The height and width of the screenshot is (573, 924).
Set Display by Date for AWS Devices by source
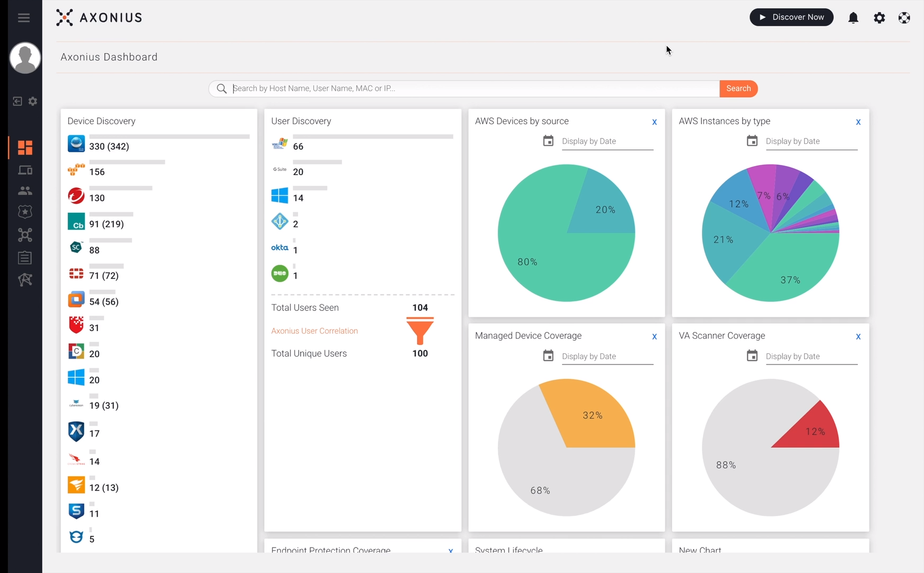[608, 142]
